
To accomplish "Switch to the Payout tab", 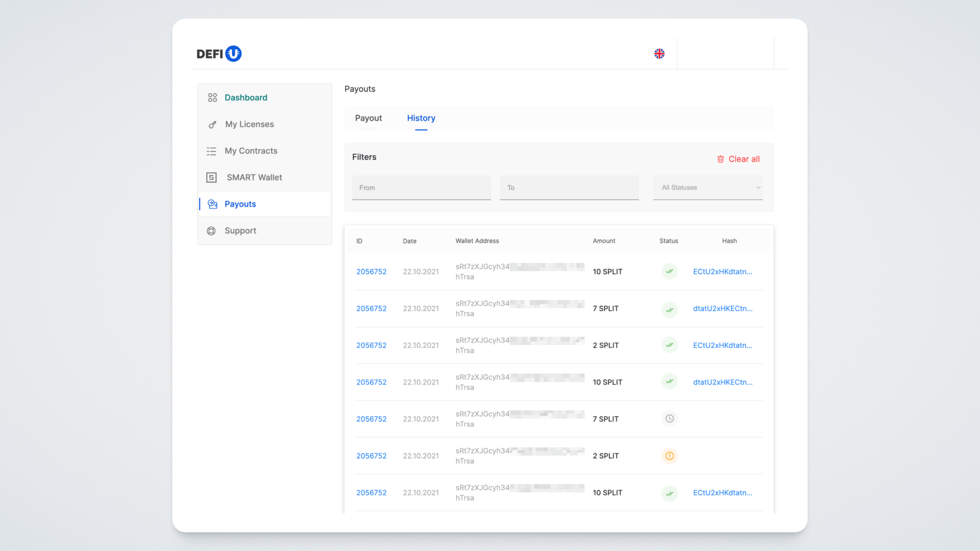I will (368, 118).
